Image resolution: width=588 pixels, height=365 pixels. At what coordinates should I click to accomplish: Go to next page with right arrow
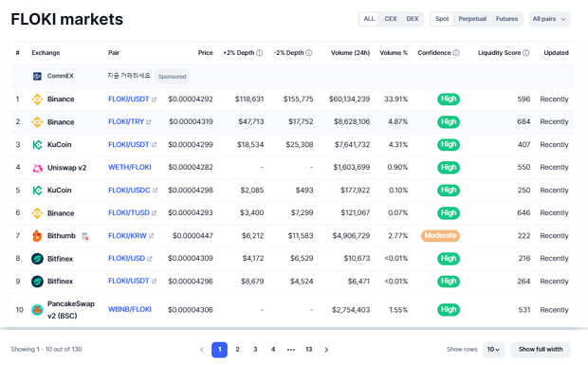click(x=326, y=350)
